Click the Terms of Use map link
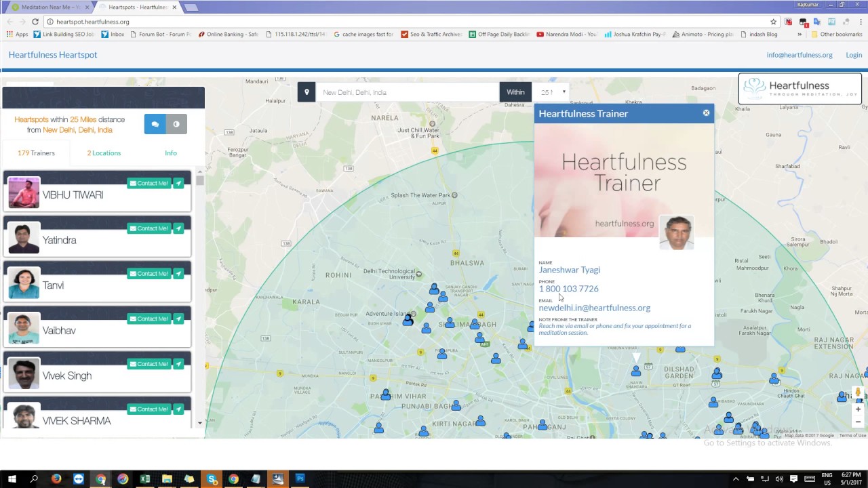 (x=852, y=436)
